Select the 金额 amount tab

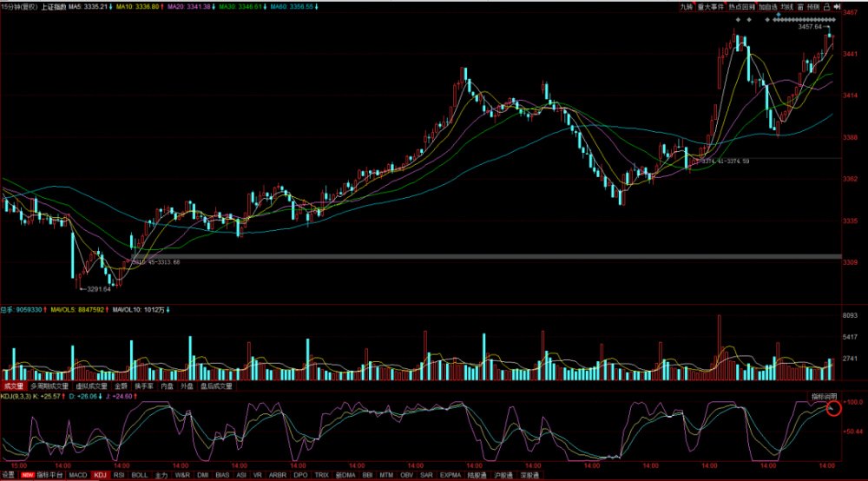(122, 385)
